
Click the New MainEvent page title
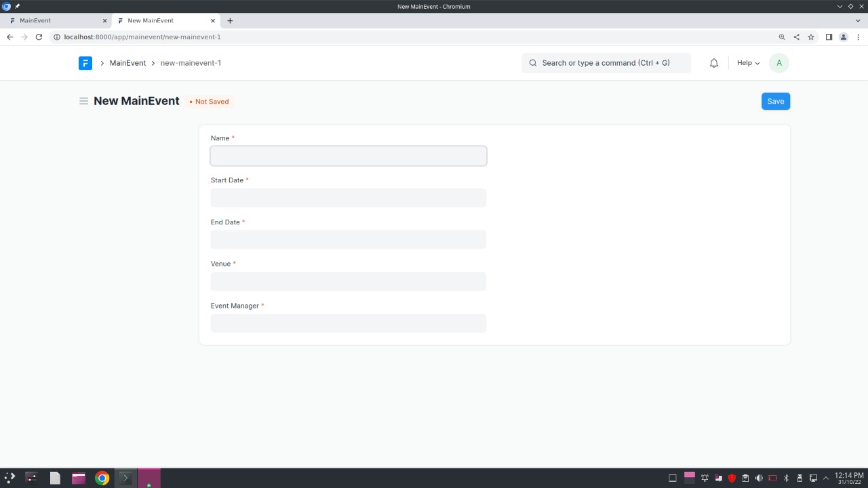(x=136, y=101)
